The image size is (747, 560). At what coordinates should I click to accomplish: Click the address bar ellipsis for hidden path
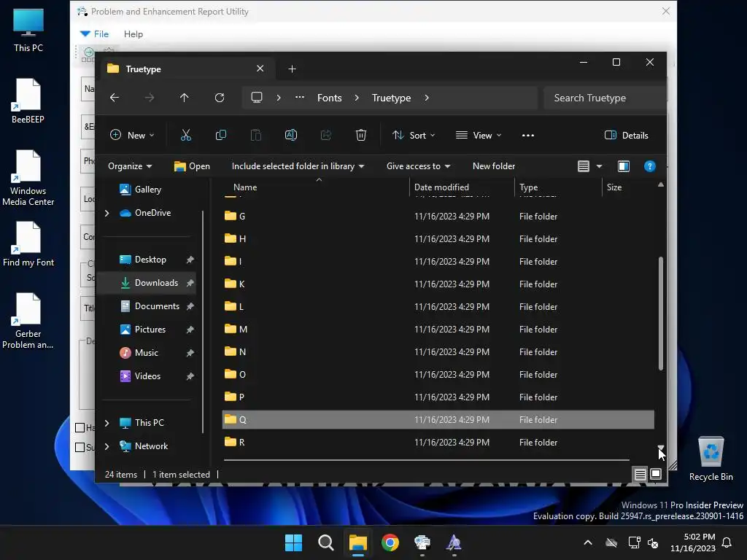[300, 97]
